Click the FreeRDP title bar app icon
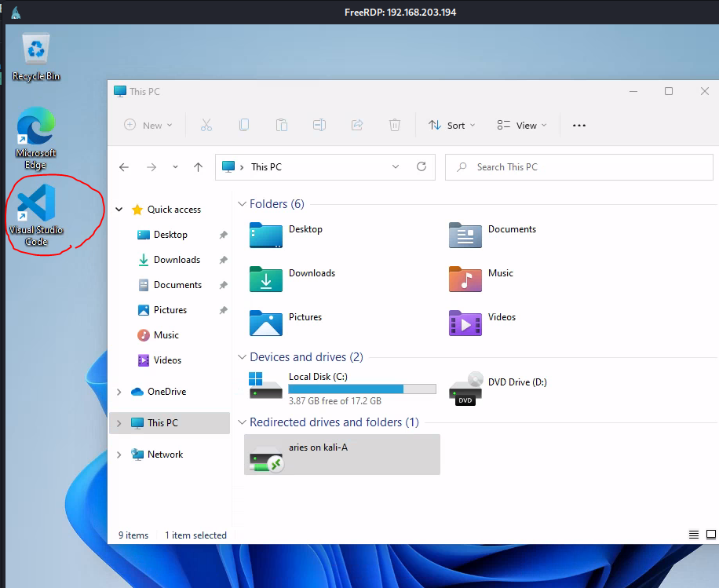Viewport: 719px width, 588px height. pos(16,13)
